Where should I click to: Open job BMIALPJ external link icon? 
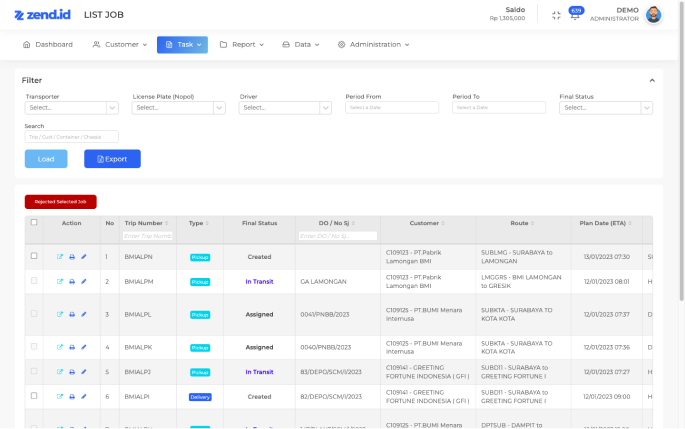(x=60, y=372)
